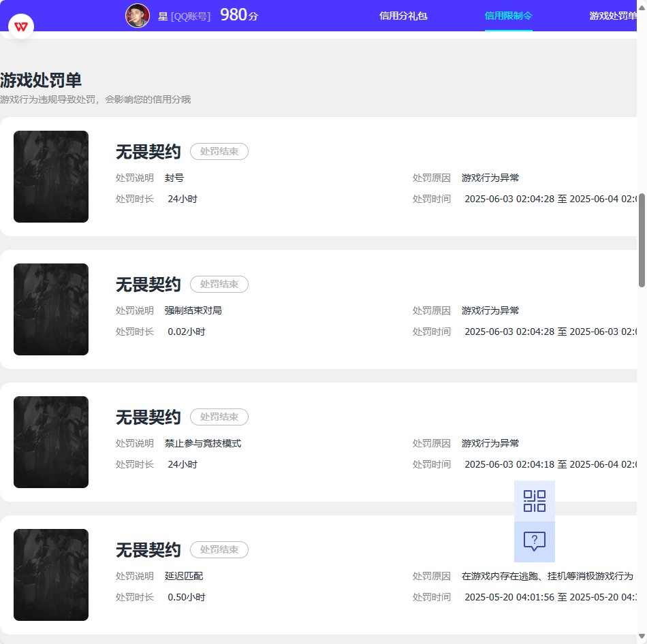Open game thumbnail of the 禁止参与竞技模式 card
The height and width of the screenshot is (644, 647).
click(x=51, y=442)
